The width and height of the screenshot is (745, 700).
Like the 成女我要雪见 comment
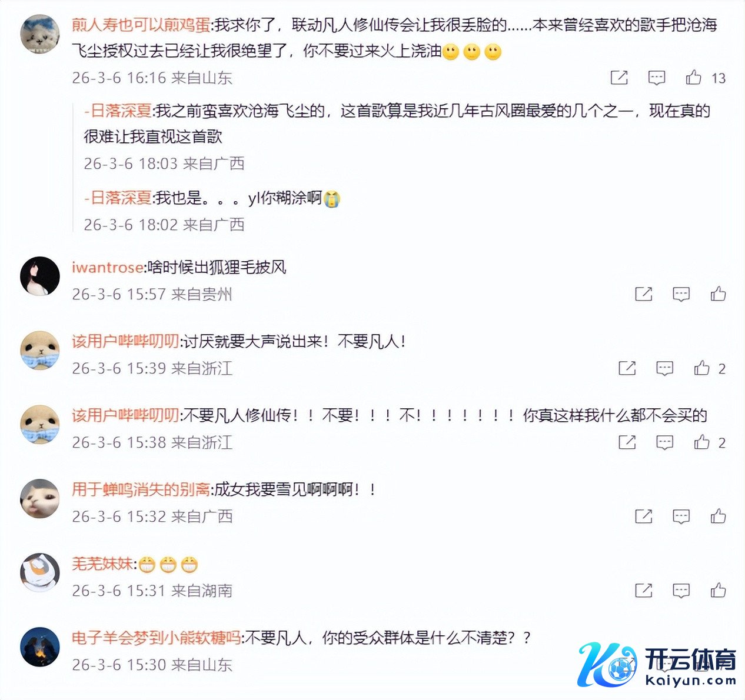(718, 516)
